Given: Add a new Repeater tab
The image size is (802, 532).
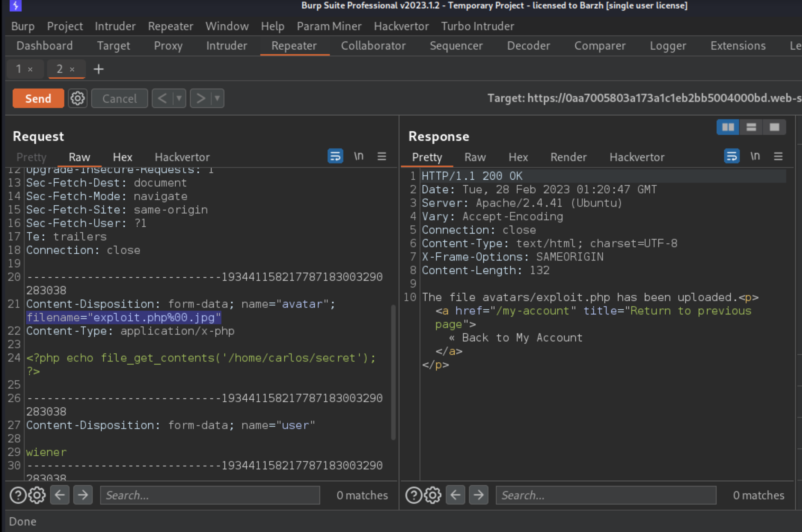Looking at the screenshot, I should tap(98, 69).
